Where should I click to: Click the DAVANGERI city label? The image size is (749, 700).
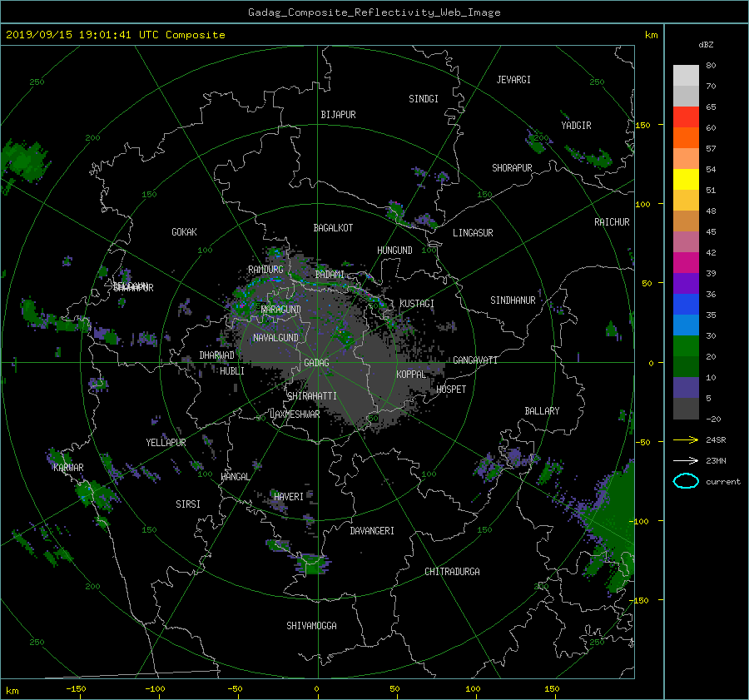[x=372, y=531]
